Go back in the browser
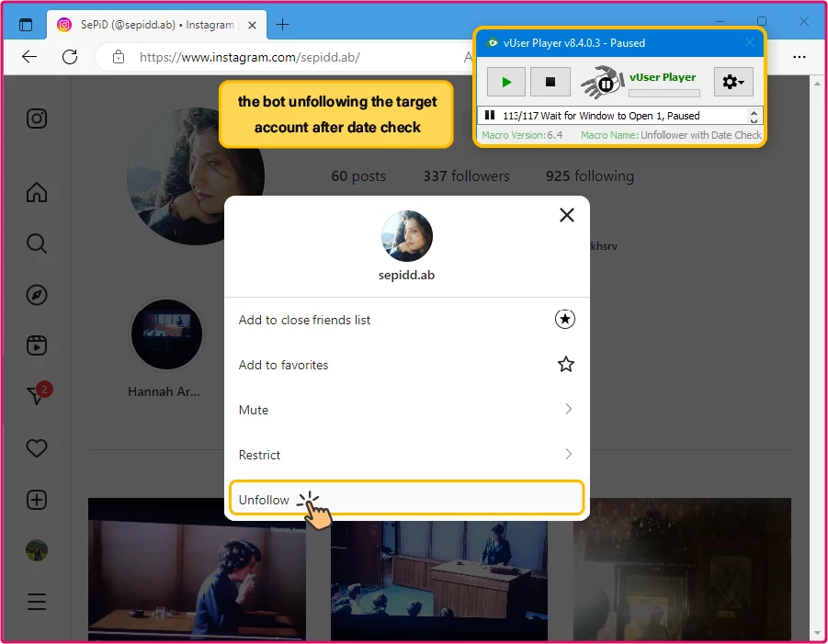This screenshot has width=828, height=644. [29, 56]
